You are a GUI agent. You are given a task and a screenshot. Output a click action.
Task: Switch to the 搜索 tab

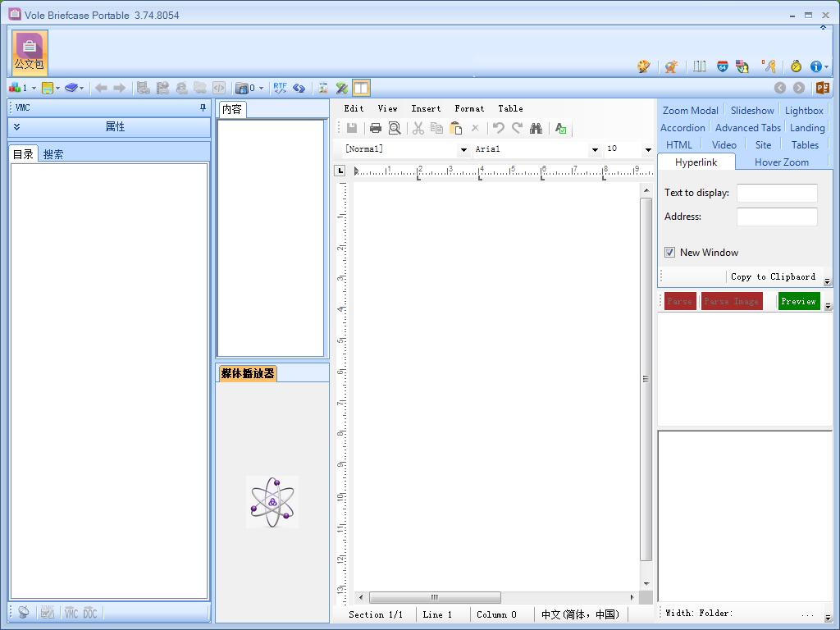53,154
